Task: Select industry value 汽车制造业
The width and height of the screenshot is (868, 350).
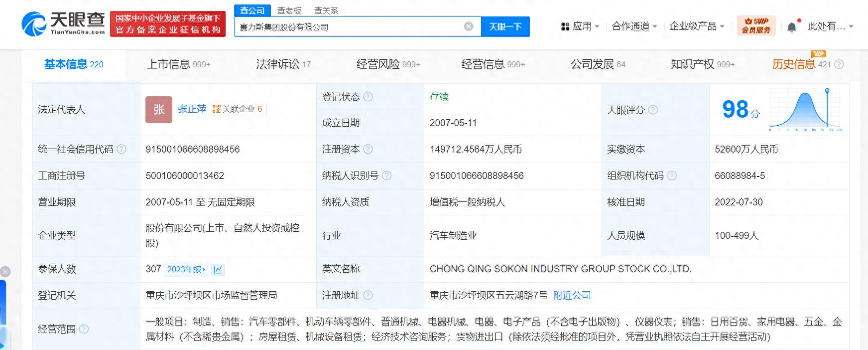Action: click(453, 235)
